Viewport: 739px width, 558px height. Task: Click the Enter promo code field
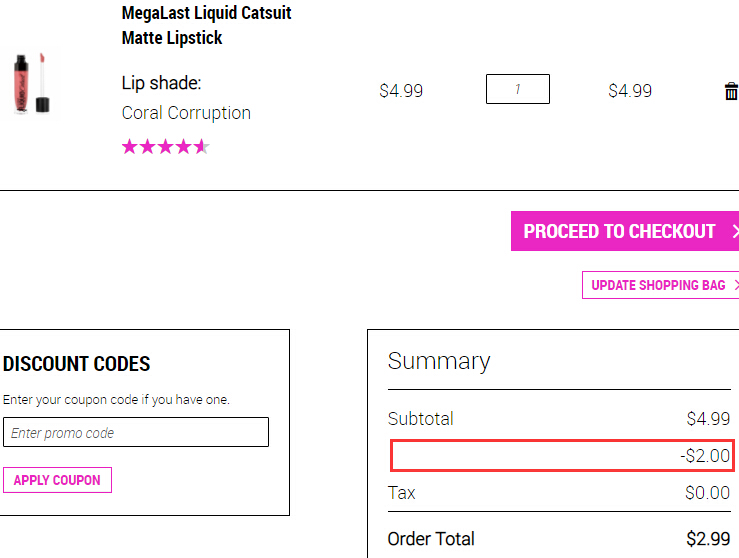coord(136,432)
